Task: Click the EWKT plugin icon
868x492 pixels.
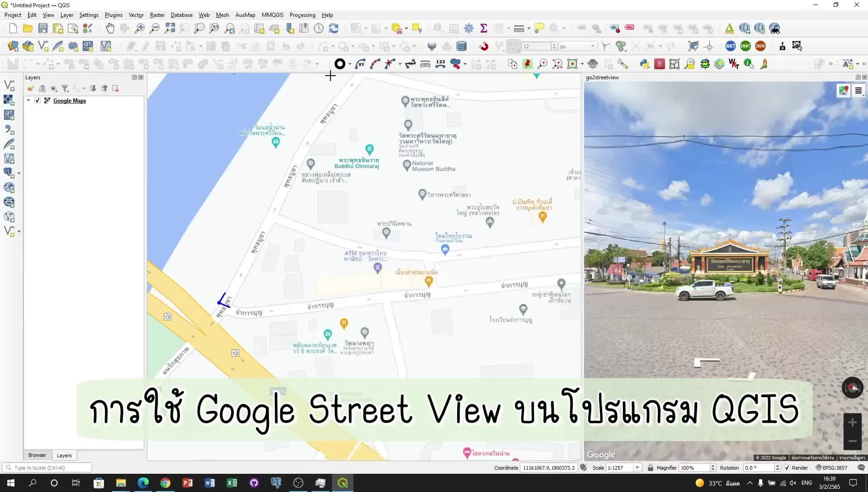Action: click(745, 46)
